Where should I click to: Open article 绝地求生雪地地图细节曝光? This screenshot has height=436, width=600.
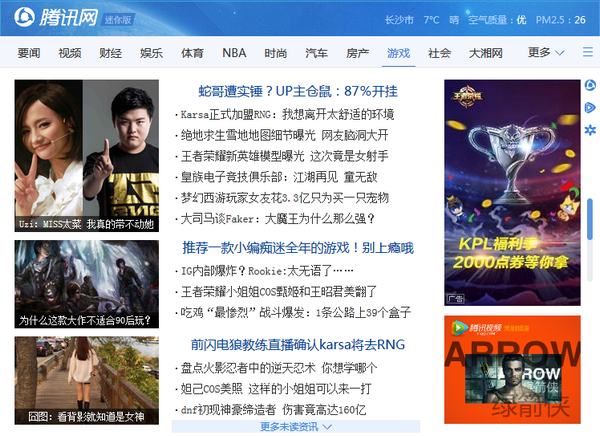[x=284, y=135]
